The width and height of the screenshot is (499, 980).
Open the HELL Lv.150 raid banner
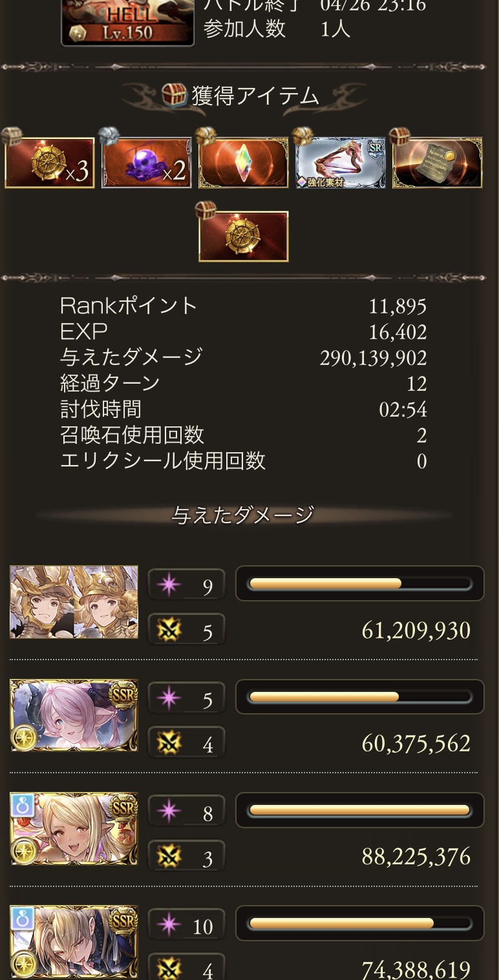(x=128, y=23)
